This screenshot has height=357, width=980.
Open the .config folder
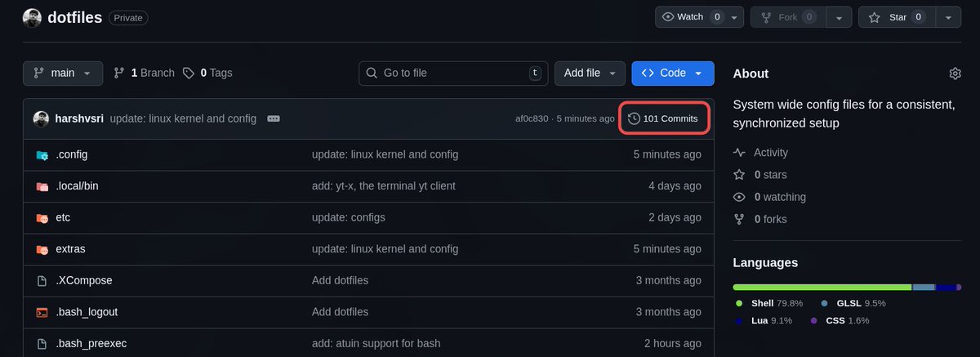72,154
